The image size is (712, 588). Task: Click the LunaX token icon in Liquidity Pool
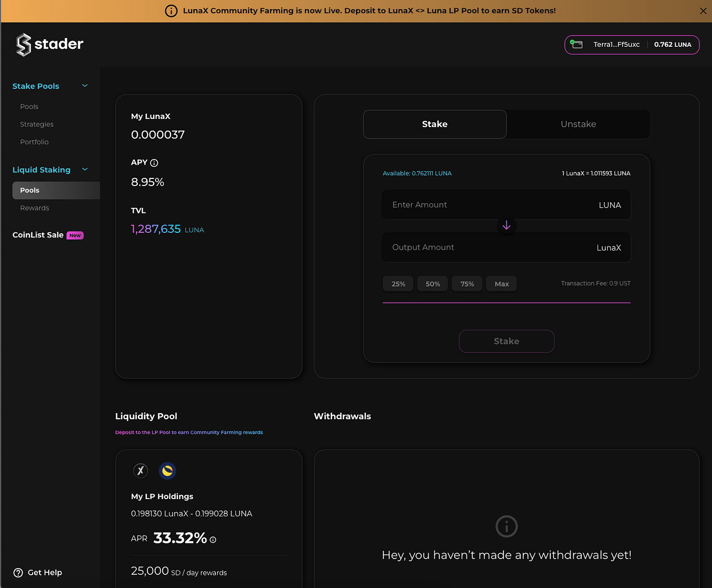[141, 471]
